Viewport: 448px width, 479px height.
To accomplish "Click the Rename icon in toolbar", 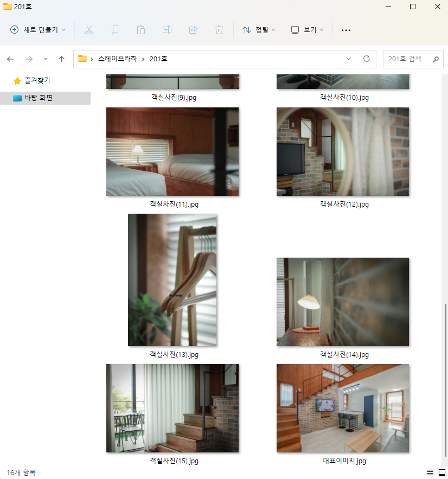I will pos(167,30).
